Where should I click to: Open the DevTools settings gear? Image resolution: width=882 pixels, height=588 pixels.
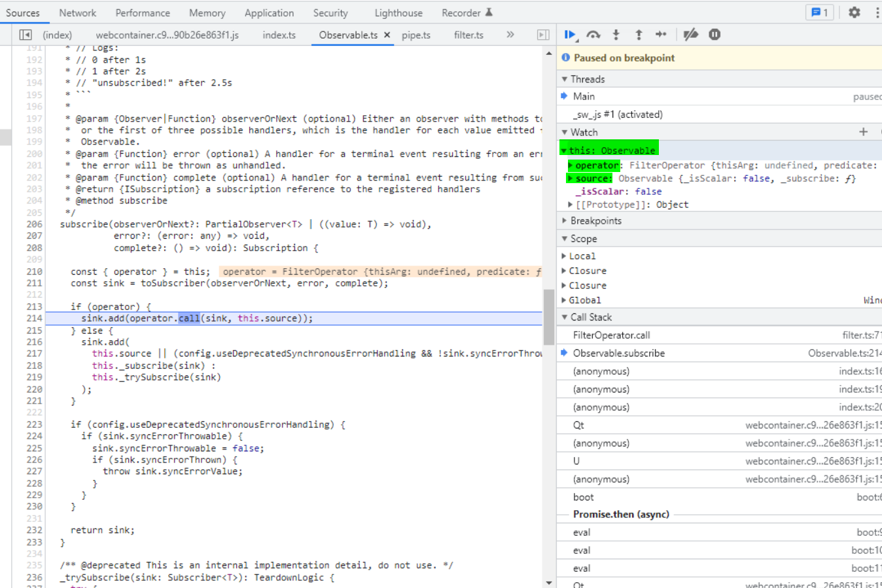point(854,12)
